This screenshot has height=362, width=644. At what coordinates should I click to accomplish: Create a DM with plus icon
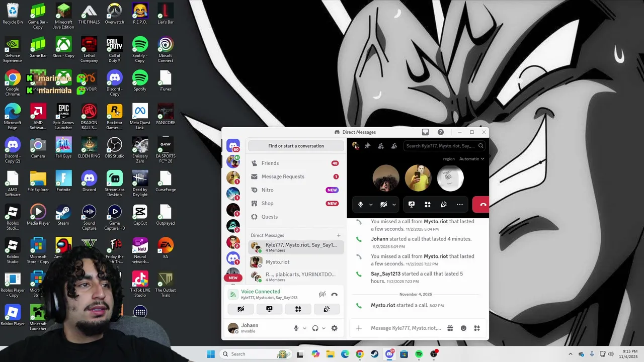pos(339,235)
